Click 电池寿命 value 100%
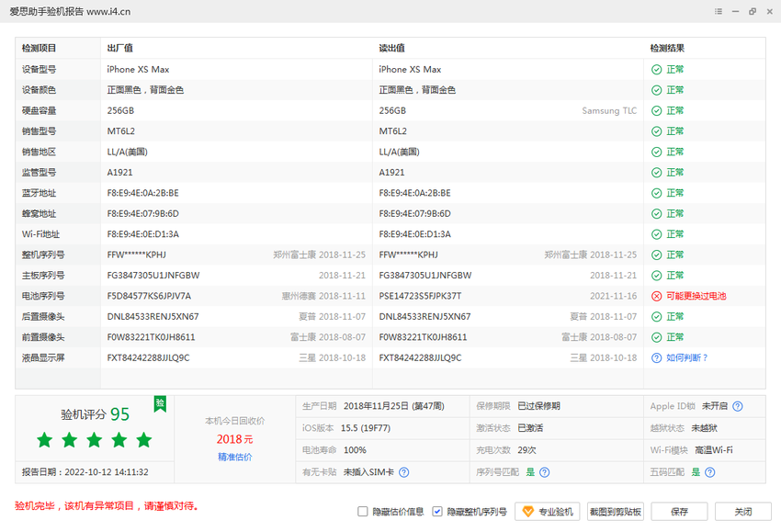781x532 pixels. [x=355, y=450]
